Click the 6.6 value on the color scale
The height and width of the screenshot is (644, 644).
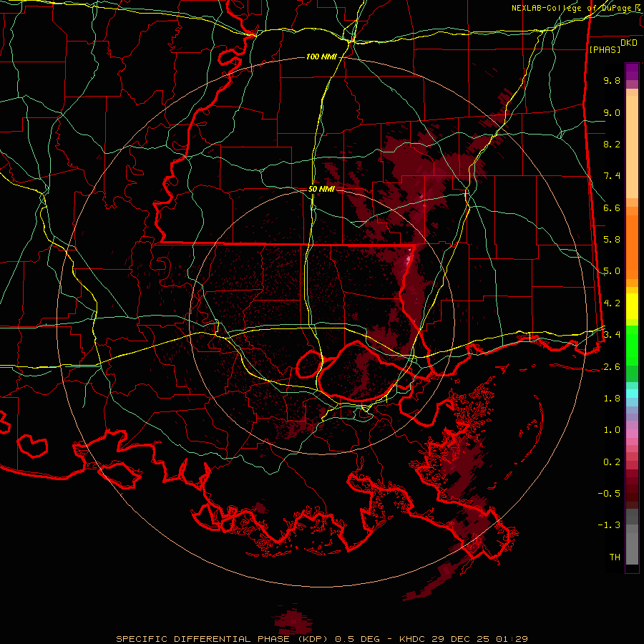pos(612,208)
